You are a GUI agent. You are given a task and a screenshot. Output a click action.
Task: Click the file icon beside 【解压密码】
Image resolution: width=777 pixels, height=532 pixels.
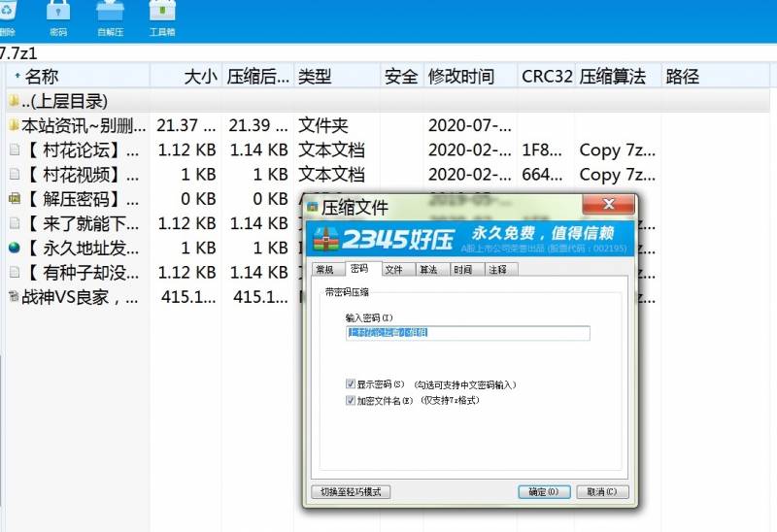click(x=15, y=199)
